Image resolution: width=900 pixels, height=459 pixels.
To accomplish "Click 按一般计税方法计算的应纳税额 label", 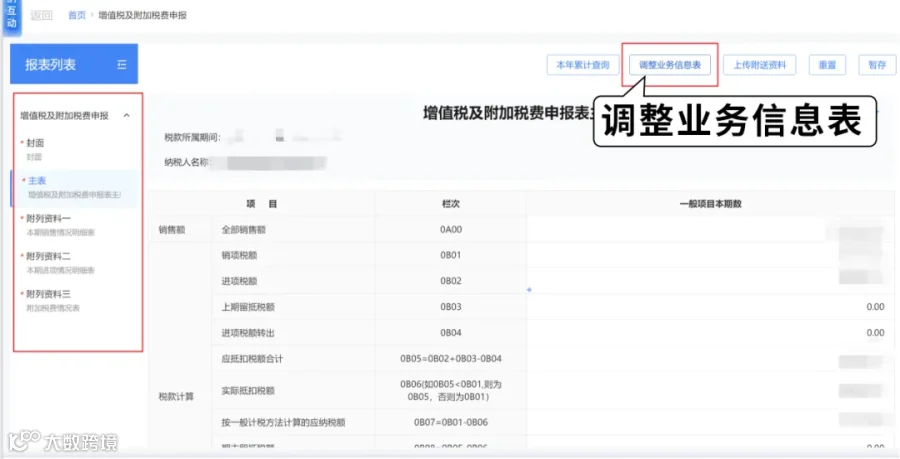I will pos(284,422).
